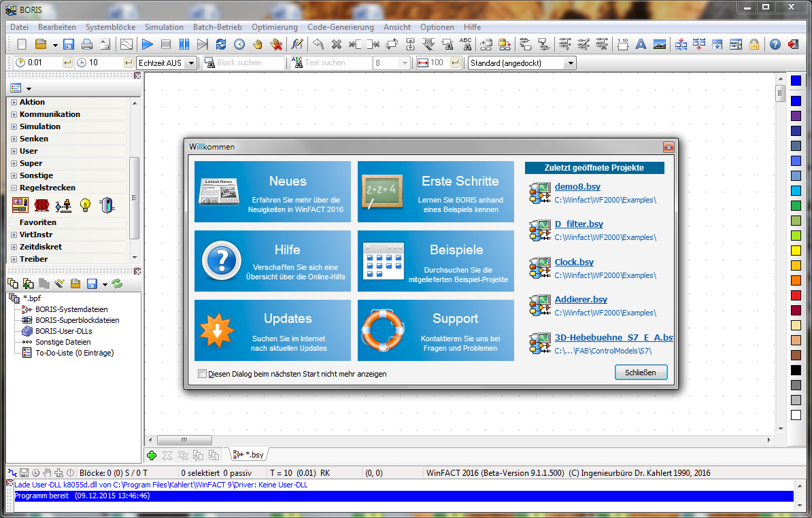Undo the last action with the curved arrow
The image size is (812, 518).
pos(318,44)
